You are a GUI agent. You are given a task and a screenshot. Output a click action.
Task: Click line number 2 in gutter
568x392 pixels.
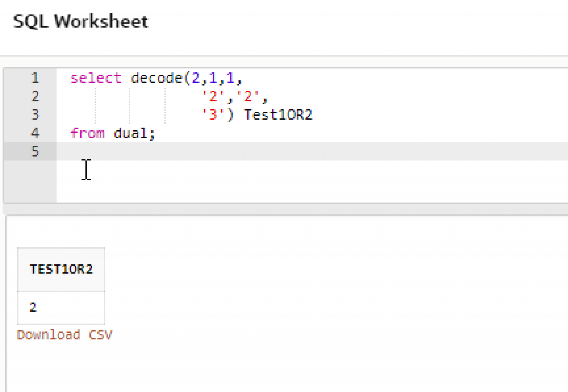click(35, 96)
